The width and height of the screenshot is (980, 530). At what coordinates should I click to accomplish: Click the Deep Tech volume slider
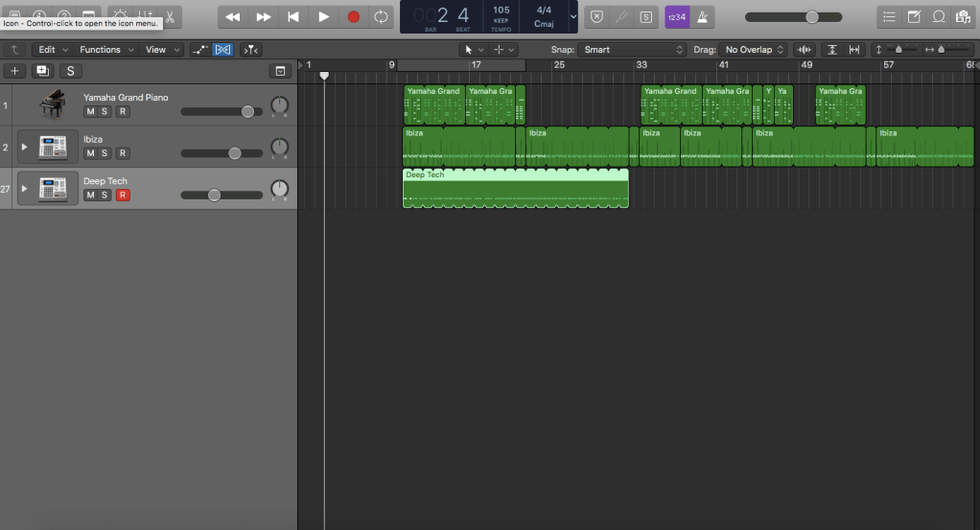[x=214, y=196]
